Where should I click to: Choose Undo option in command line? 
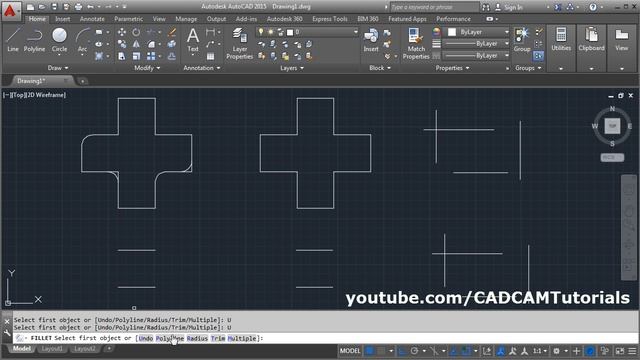coord(146,338)
